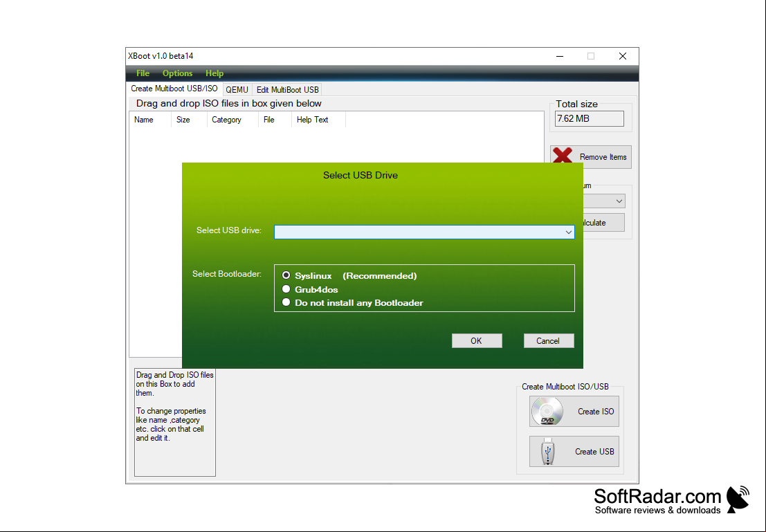Image resolution: width=766 pixels, height=532 pixels.
Task: Close the XBoot v1.0 beta14 window
Action: click(622, 56)
